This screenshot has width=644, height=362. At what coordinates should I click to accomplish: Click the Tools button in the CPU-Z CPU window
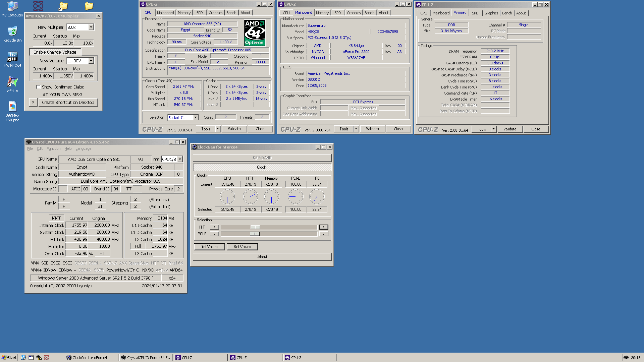point(206,129)
